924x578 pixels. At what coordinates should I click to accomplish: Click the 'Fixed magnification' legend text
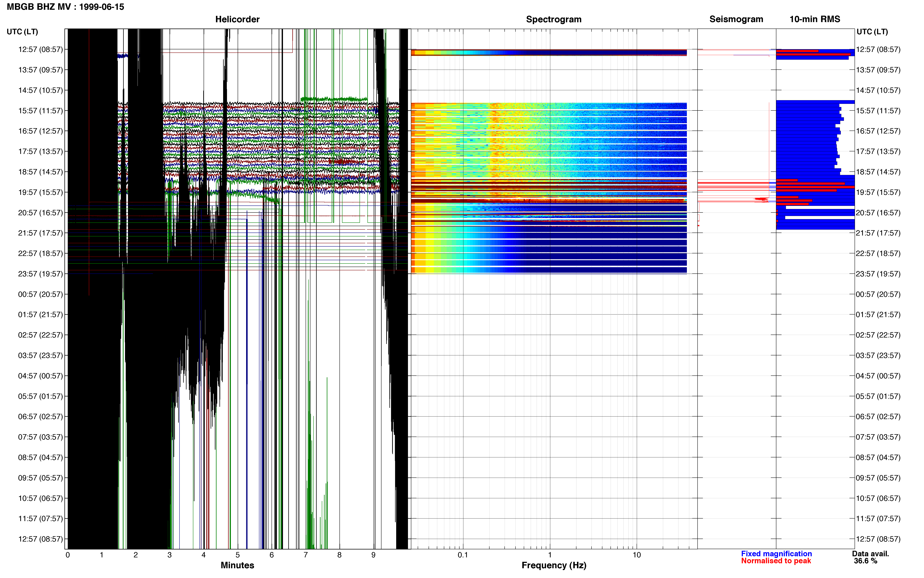point(776,554)
